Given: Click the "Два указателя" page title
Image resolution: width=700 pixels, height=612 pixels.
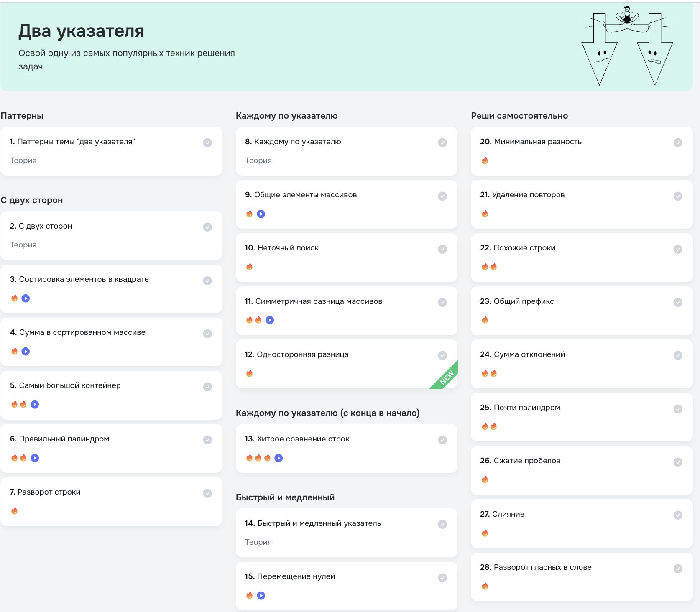Looking at the screenshot, I should coord(81,31).
